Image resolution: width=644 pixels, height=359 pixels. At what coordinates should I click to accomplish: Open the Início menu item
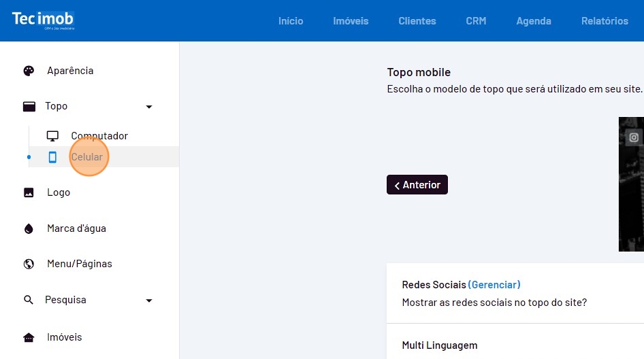click(x=291, y=21)
